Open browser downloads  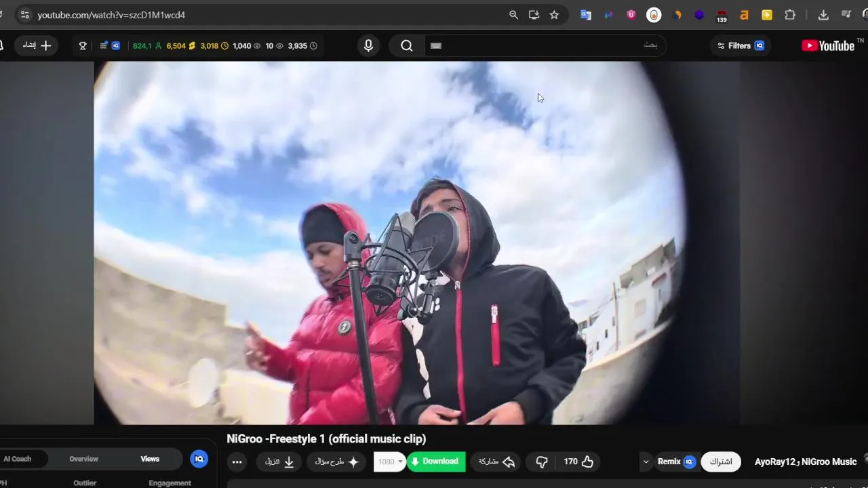823,15
